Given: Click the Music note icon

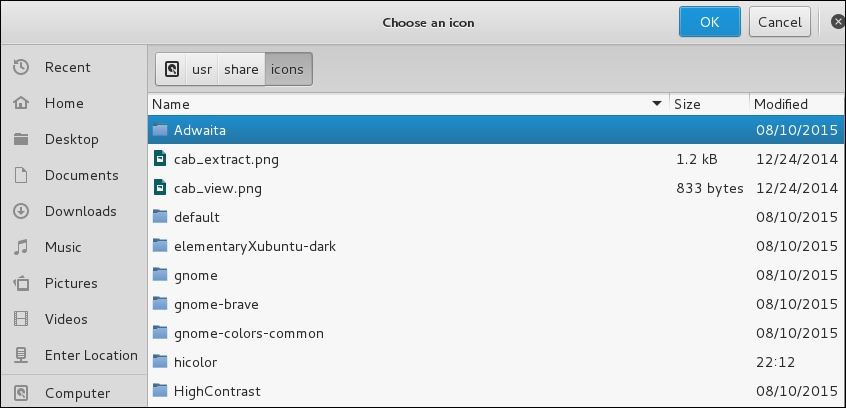Looking at the screenshot, I should pos(21,247).
